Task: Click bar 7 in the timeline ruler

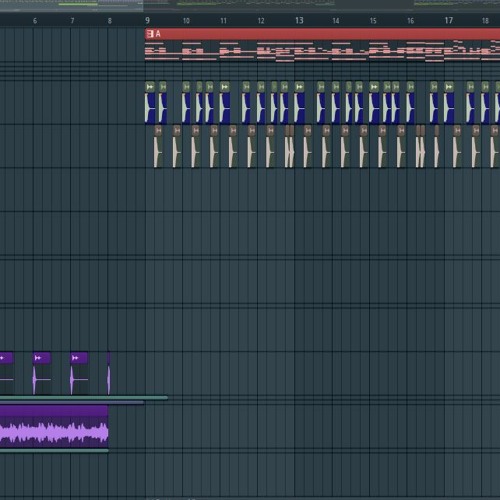Action: [x=72, y=21]
